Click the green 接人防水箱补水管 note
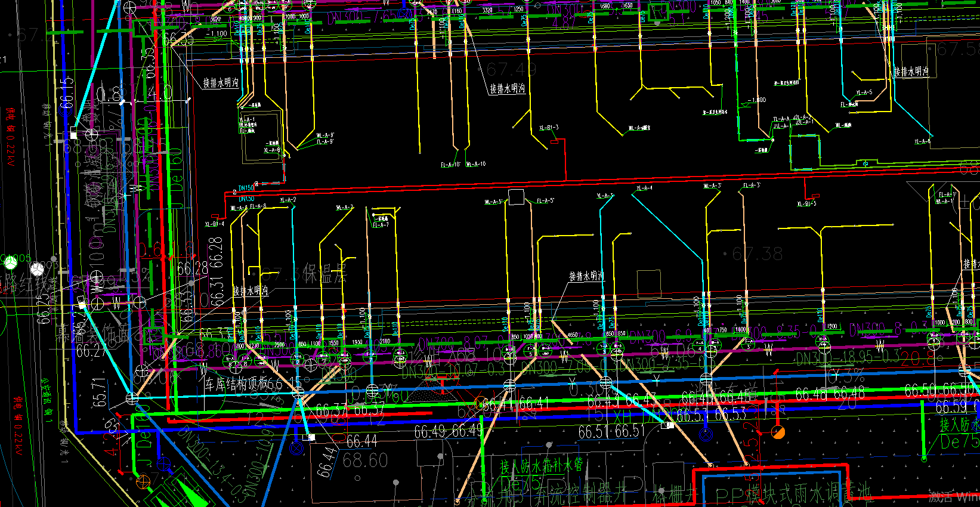 click(541, 466)
